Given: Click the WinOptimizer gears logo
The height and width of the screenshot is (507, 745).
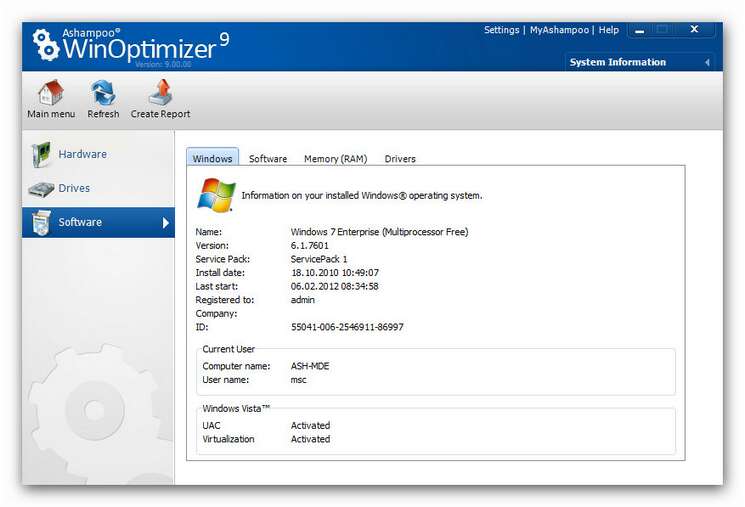Looking at the screenshot, I should click(x=46, y=45).
